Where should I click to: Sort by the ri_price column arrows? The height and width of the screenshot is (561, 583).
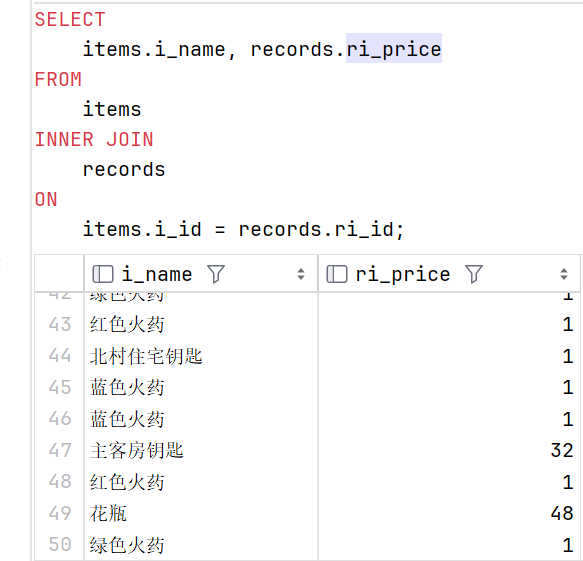click(564, 274)
